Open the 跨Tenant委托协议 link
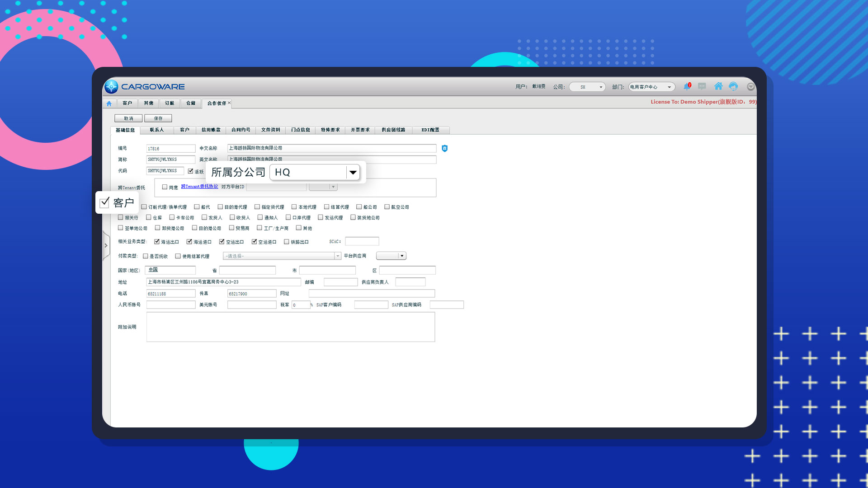 click(x=199, y=187)
